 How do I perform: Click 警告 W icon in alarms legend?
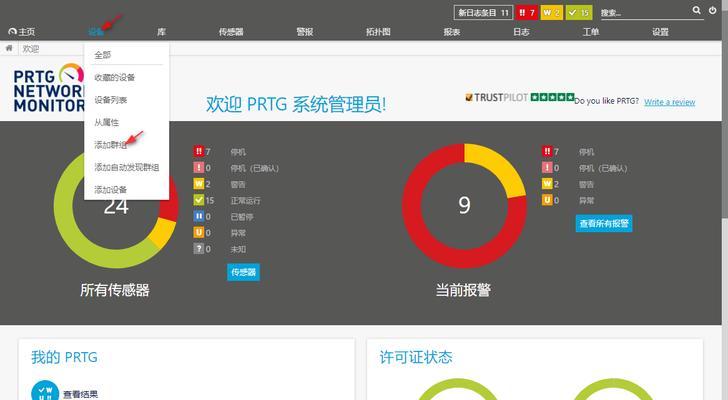[547, 184]
